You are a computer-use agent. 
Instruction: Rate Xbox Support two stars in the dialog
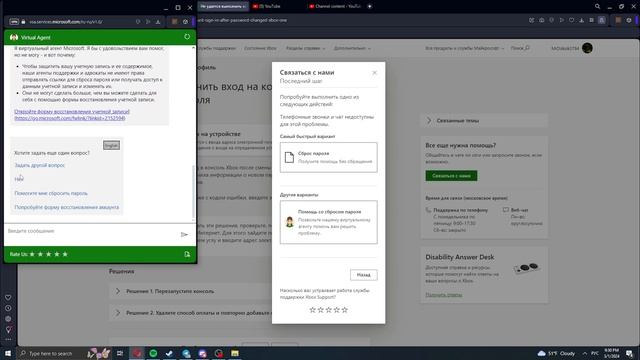click(320, 310)
